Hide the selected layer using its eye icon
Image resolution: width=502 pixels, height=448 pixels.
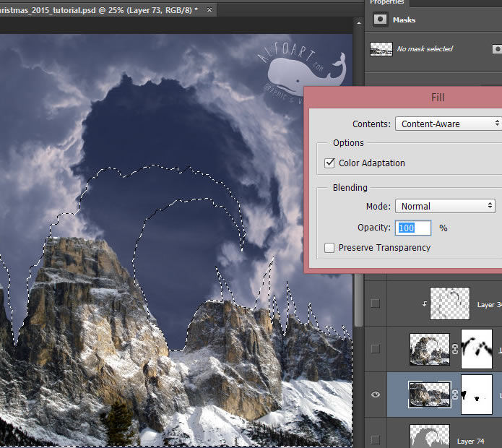coord(375,395)
